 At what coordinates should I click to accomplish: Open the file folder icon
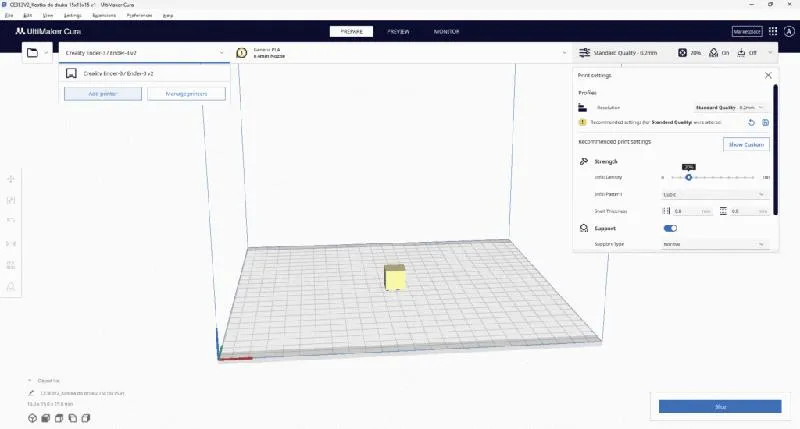pos(32,53)
